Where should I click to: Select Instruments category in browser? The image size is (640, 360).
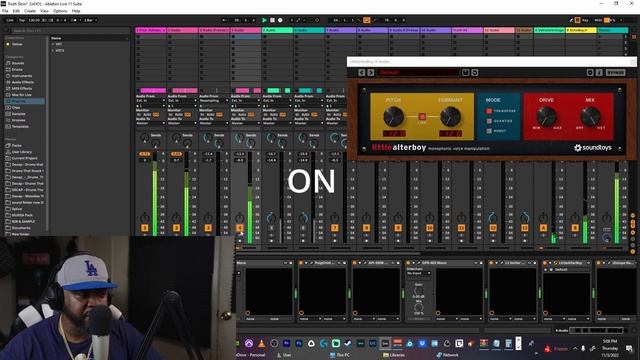[x=22, y=76]
